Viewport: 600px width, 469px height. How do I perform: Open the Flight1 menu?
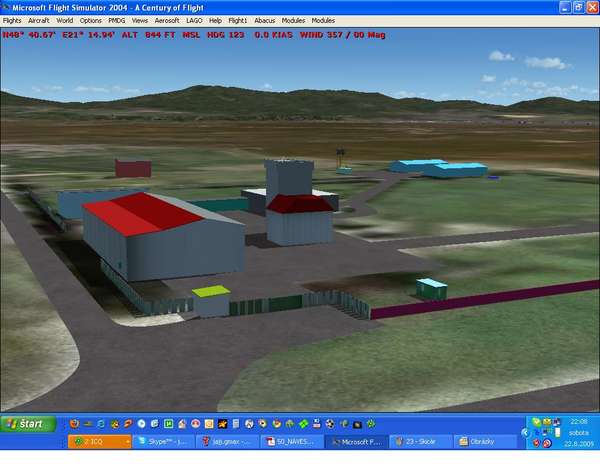238,21
